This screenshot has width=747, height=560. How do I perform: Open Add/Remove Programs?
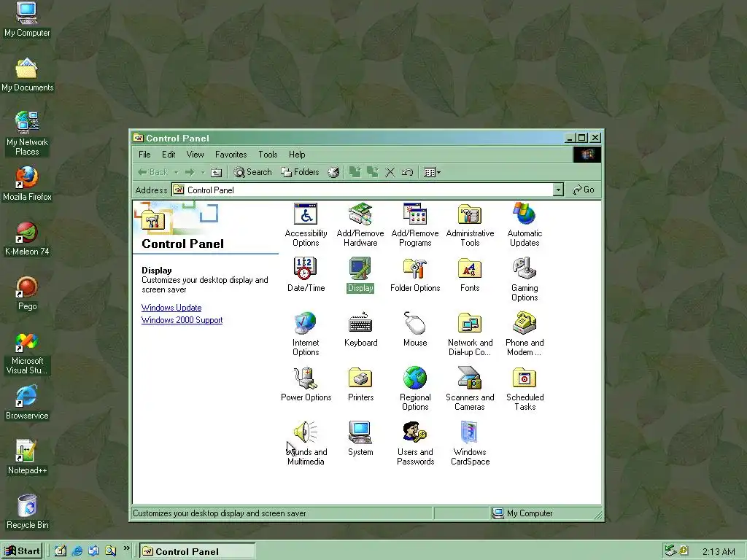pyautogui.click(x=415, y=225)
